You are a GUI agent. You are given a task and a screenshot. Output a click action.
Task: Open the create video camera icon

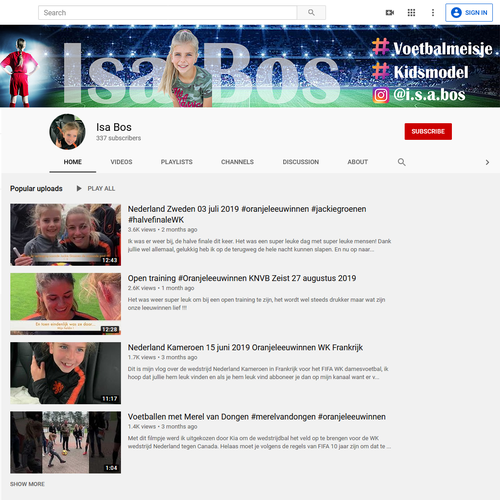390,13
